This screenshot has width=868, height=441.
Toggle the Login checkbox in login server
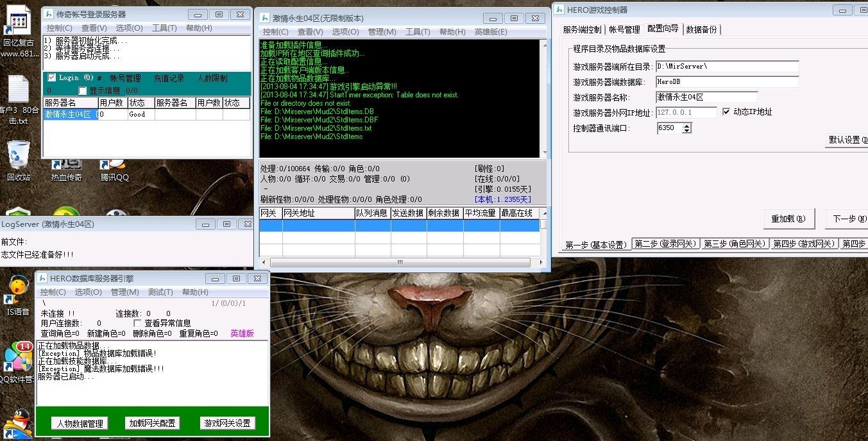tap(52, 78)
